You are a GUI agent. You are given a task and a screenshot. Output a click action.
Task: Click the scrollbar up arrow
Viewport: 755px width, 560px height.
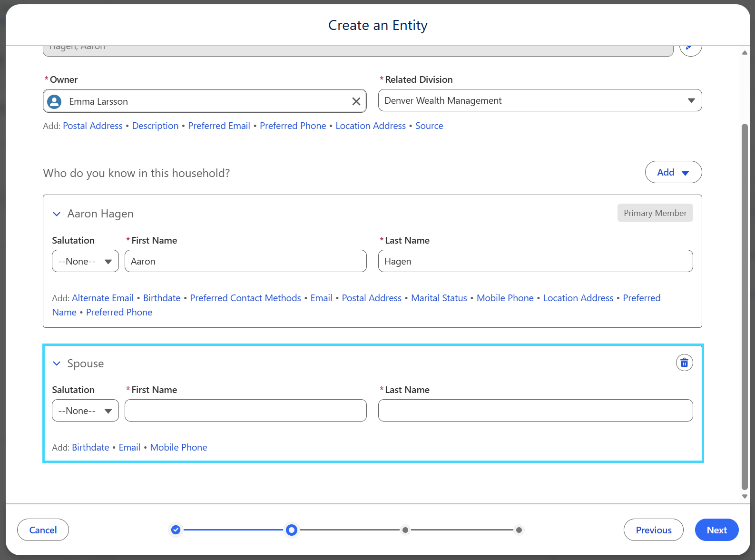click(745, 52)
